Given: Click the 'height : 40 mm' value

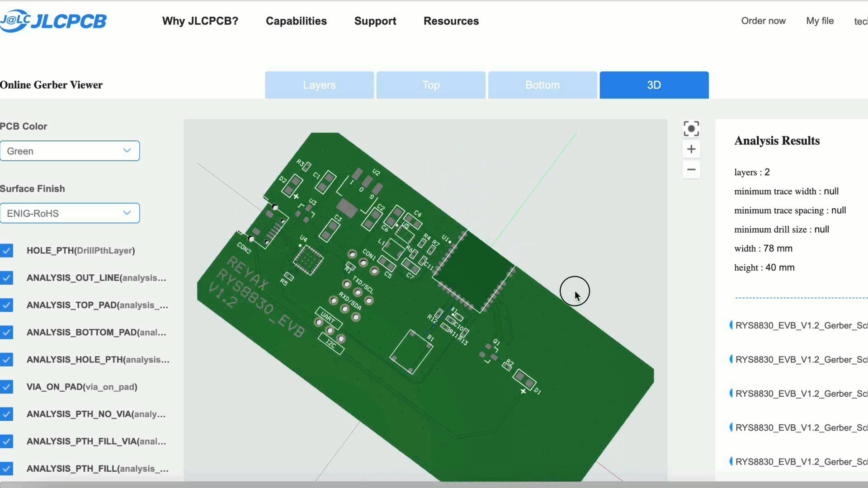Looking at the screenshot, I should click(764, 267).
